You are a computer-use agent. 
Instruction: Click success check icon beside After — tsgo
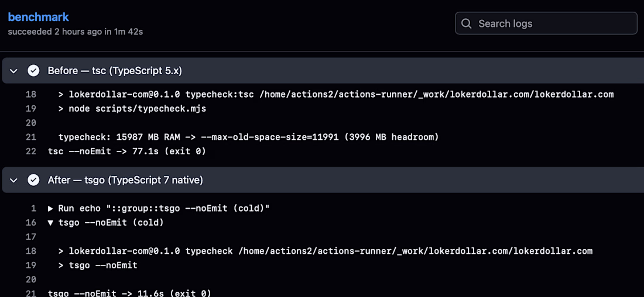pyautogui.click(x=33, y=180)
